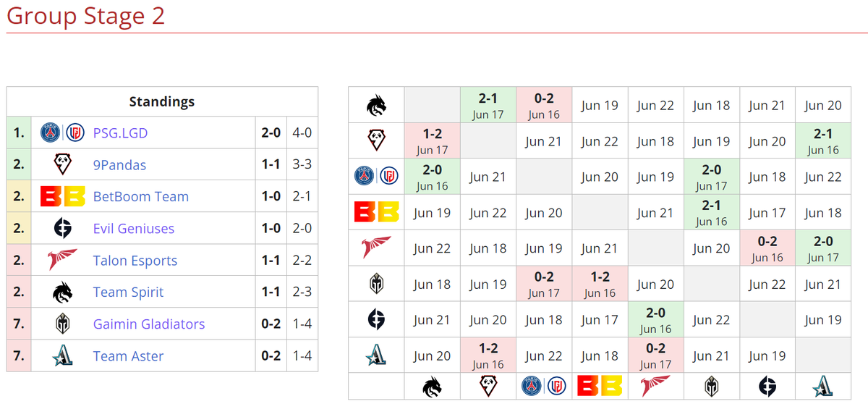The height and width of the screenshot is (417, 868).
Task: Click Team Spirit dragon logo in standings
Action: pos(63,292)
